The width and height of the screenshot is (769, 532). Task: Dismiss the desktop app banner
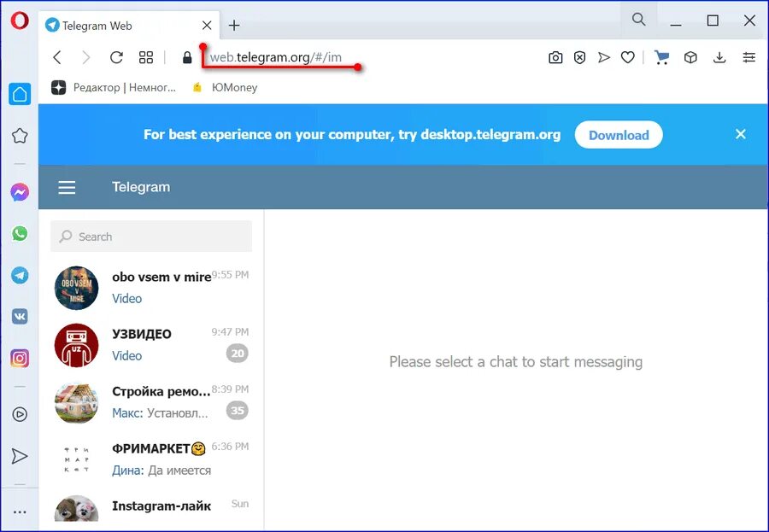pos(741,134)
